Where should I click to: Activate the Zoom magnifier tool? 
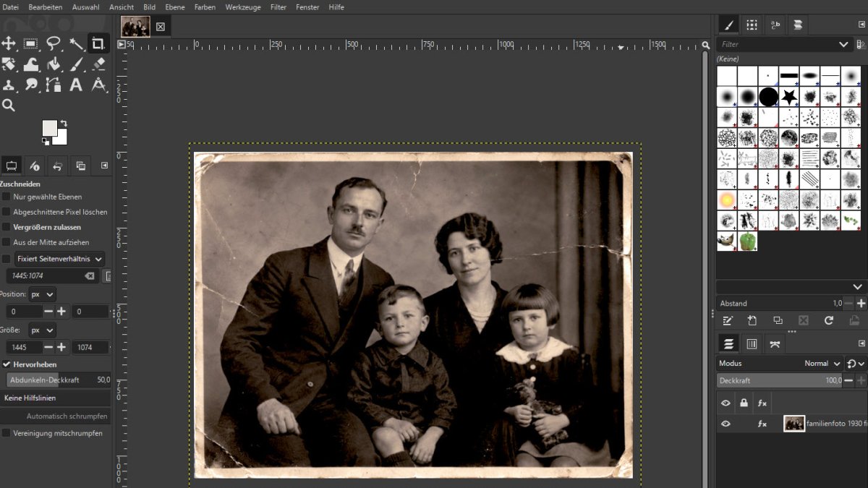(x=9, y=106)
